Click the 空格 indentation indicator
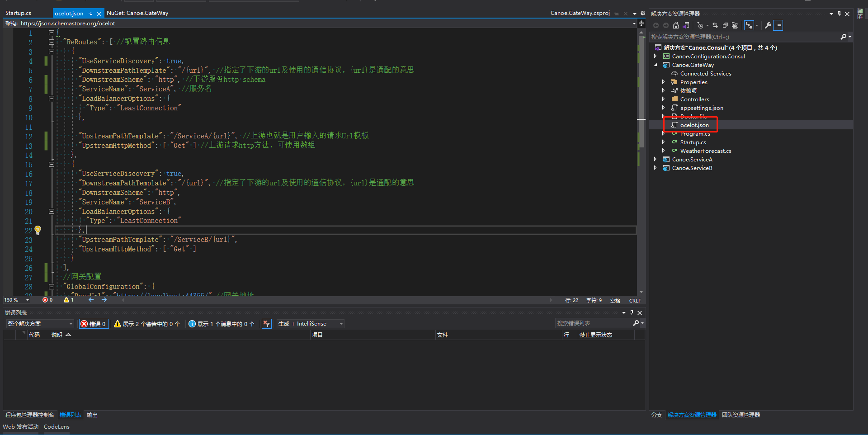 point(615,300)
